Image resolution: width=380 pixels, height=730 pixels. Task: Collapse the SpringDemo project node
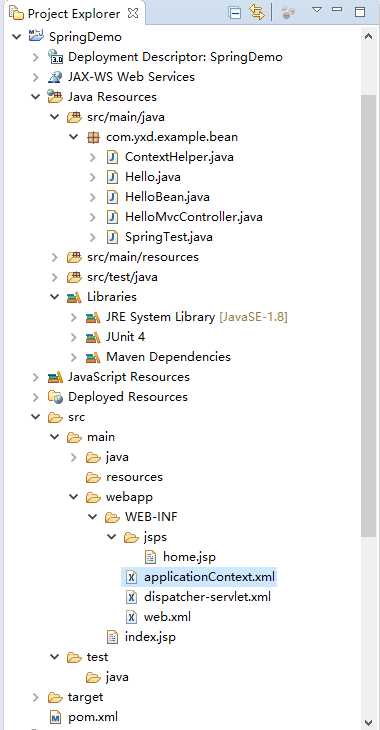pyautogui.click(x=17, y=37)
